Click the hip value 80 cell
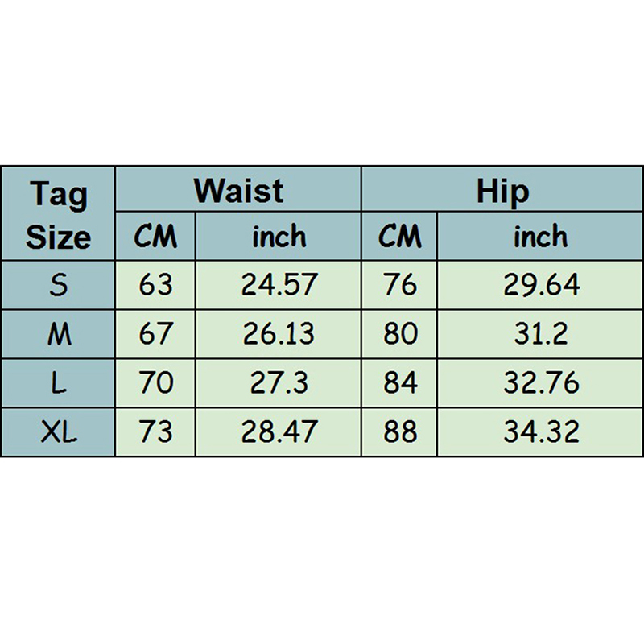Screen dimensions: 644x644 point(400,334)
